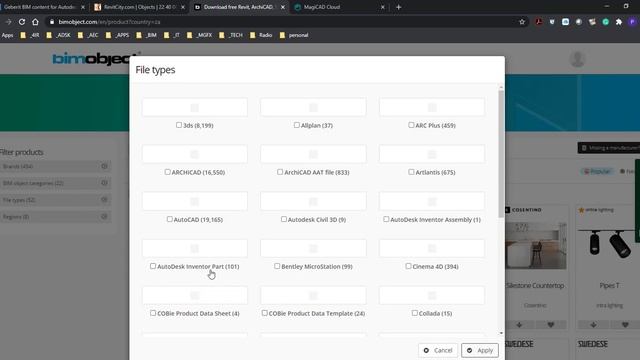Open the _TECH bookmarks folder

[231, 35]
